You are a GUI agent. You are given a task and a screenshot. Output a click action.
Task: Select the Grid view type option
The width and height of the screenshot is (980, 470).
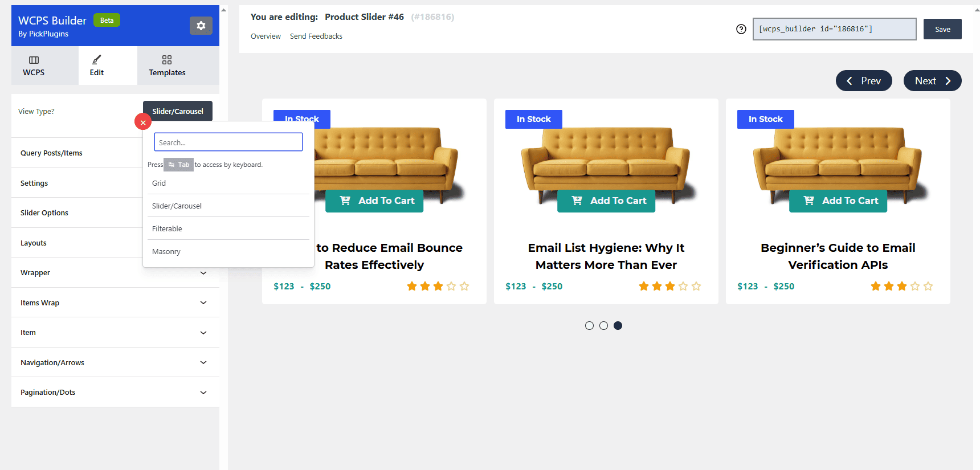(x=158, y=183)
